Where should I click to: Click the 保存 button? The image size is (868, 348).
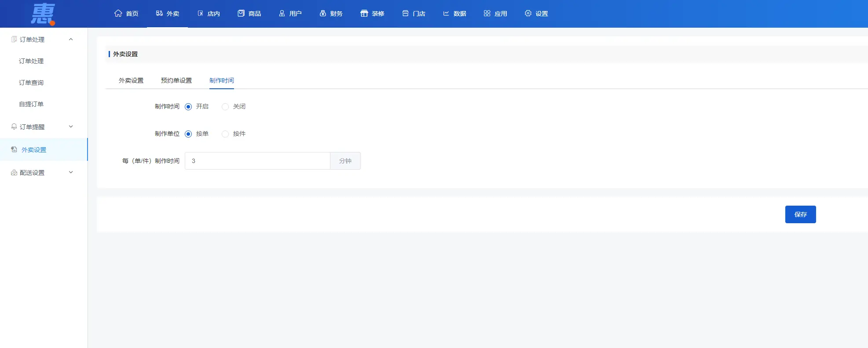[x=800, y=214]
